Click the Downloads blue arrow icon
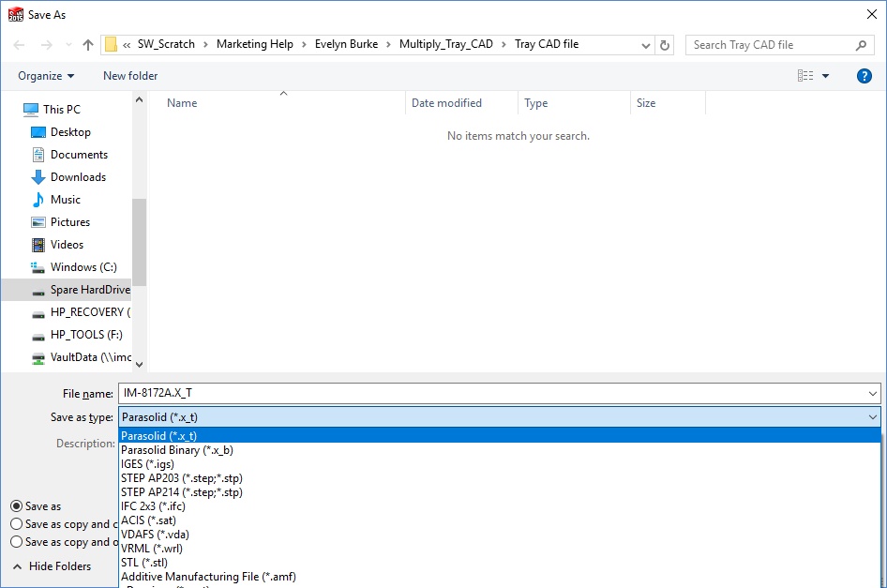 click(38, 177)
